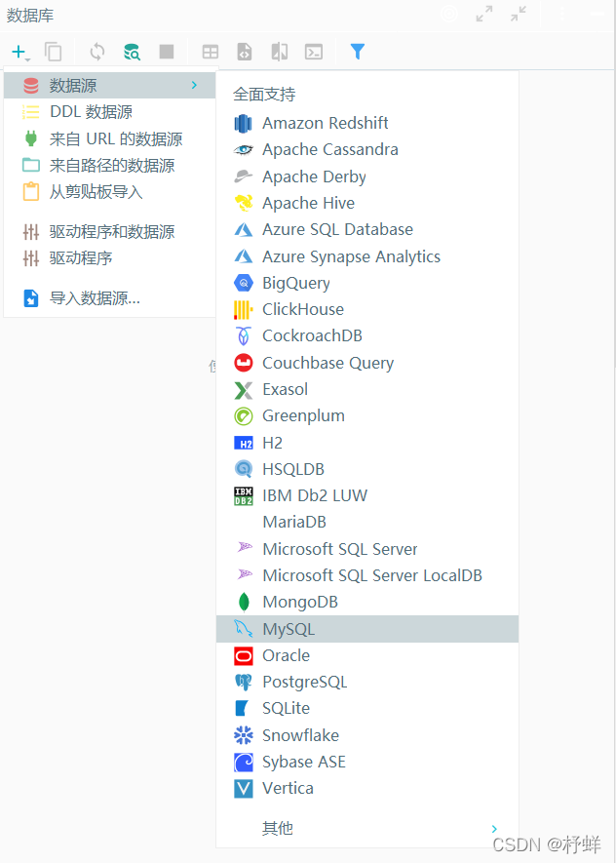Click the Stop square icon in toolbar
Image resolution: width=616 pixels, height=863 pixels.
coord(166,52)
